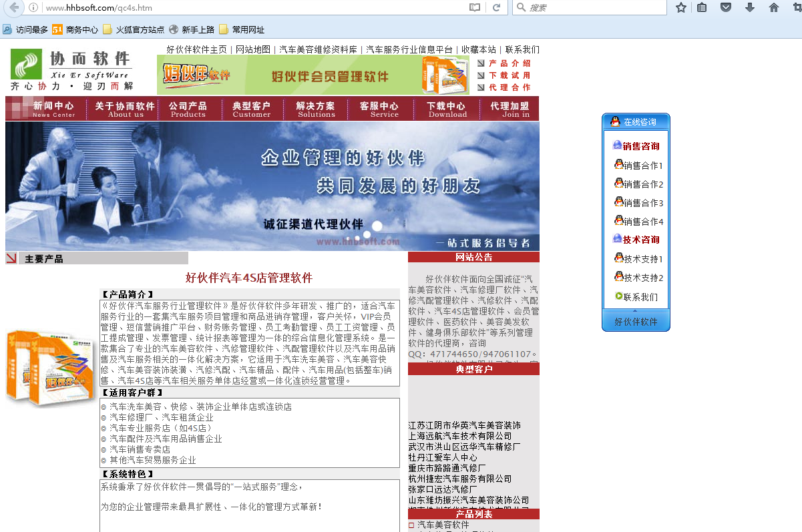Open the 关于协而软件 About us menu
802x532 pixels.
coord(125,109)
